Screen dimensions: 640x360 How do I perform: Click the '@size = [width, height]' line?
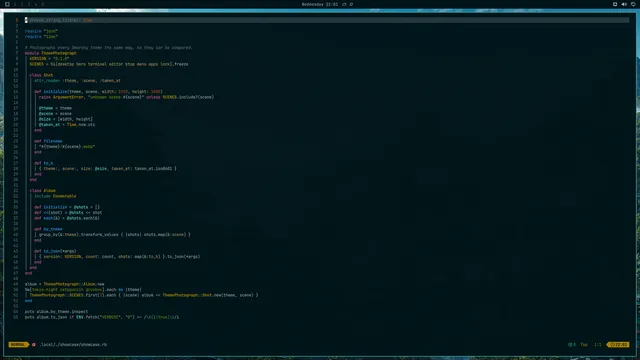point(66,119)
